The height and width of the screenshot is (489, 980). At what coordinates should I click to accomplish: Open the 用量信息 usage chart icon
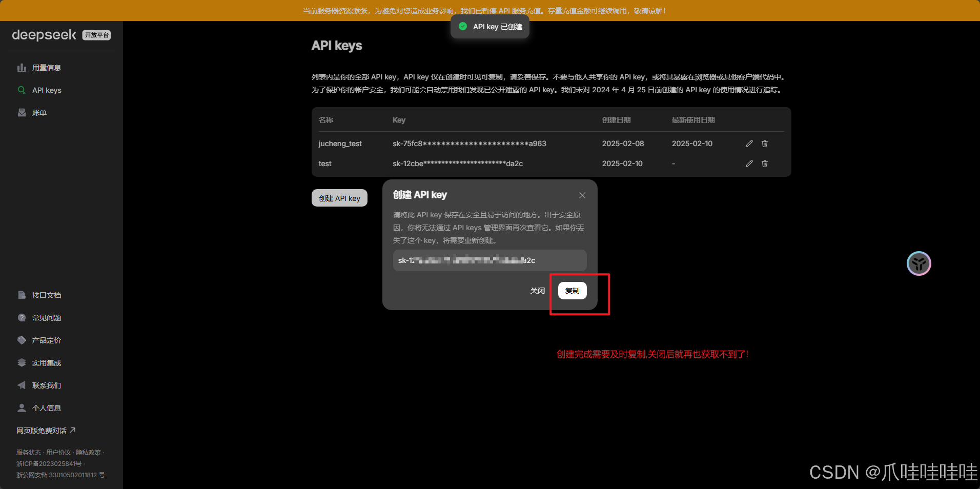[22, 68]
